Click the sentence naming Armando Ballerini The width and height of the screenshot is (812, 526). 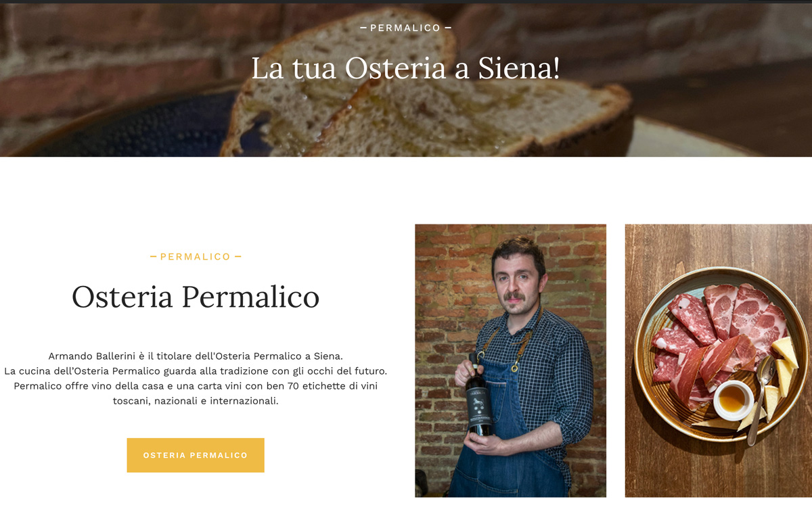(196, 356)
